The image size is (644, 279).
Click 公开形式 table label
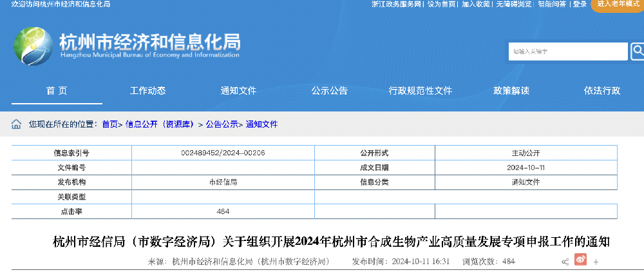(374, 153)
